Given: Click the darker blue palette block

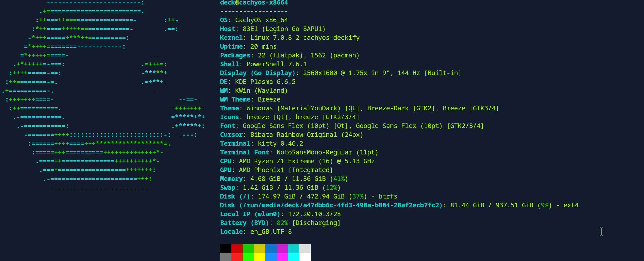Looking at the screenshot, I should (271, 249).
